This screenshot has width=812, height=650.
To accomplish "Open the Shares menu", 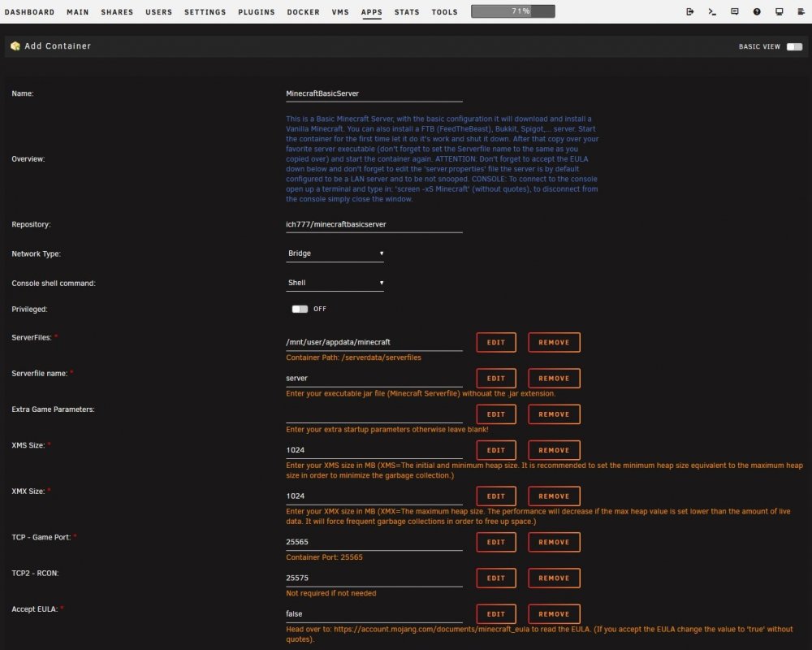I will [x=117, y=12].
